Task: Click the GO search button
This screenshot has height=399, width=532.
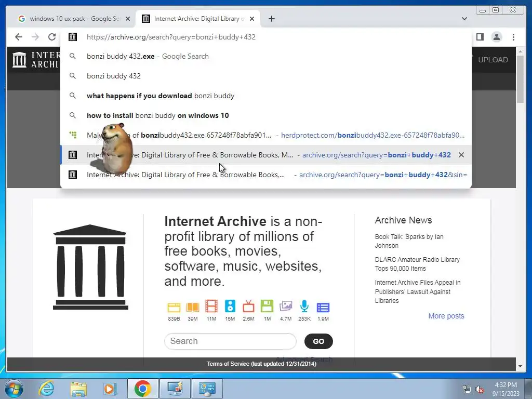Action: (318, 341)
